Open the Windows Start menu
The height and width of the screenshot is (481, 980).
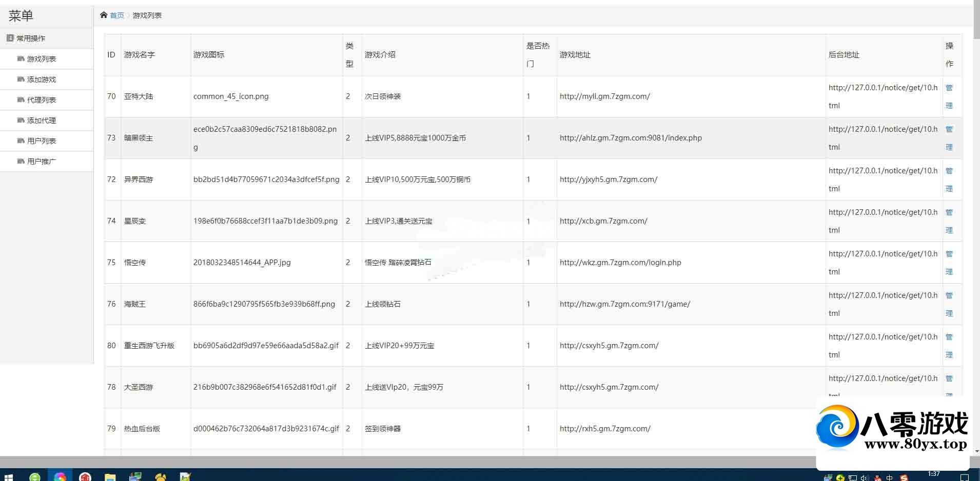[8, 477]
